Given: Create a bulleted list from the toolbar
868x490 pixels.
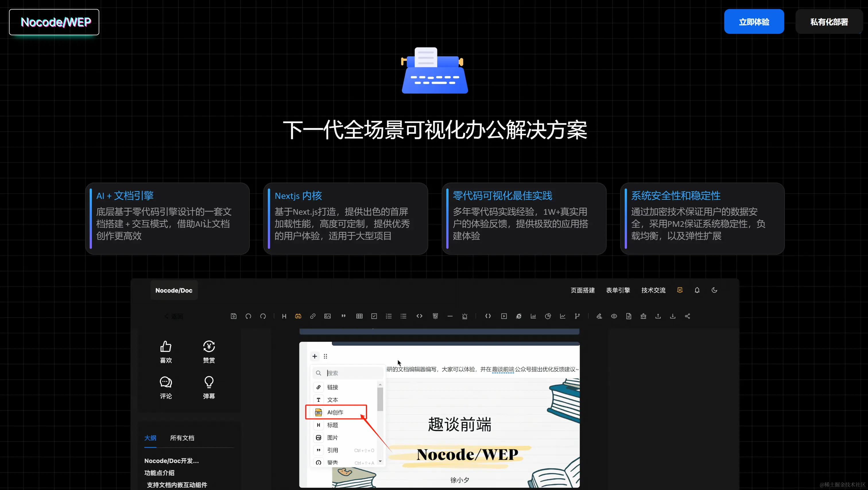Looking at the screenshot, I should click(403, 316).
